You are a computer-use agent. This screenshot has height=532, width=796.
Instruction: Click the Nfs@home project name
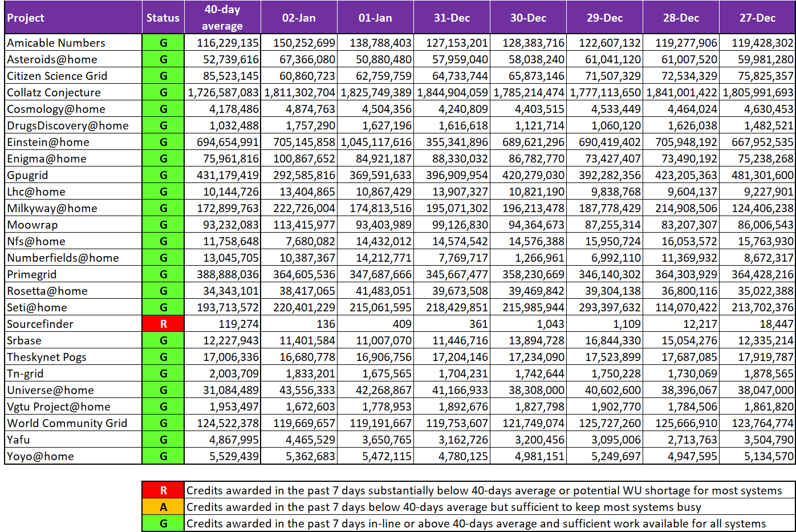click(36, 241)
